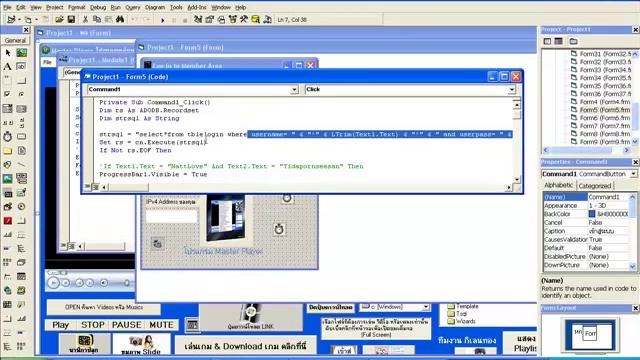Select the Cancel property row
The image size is (640, 360).
tap(586, 222)
